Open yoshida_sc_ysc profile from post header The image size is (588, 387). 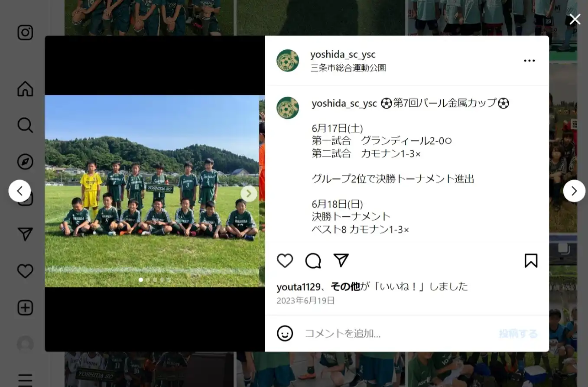pos(343,55)
